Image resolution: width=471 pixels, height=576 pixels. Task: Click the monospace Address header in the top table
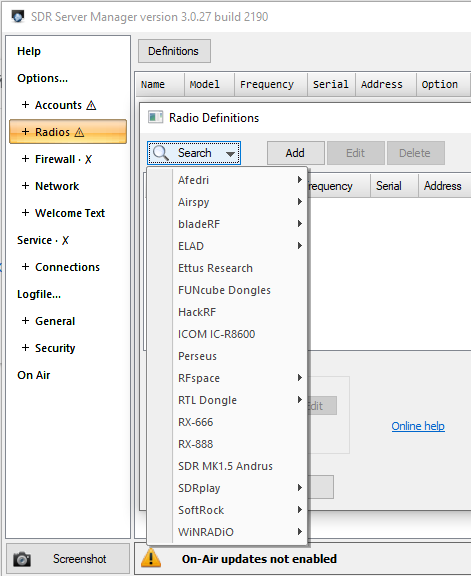tap(386, 84)
